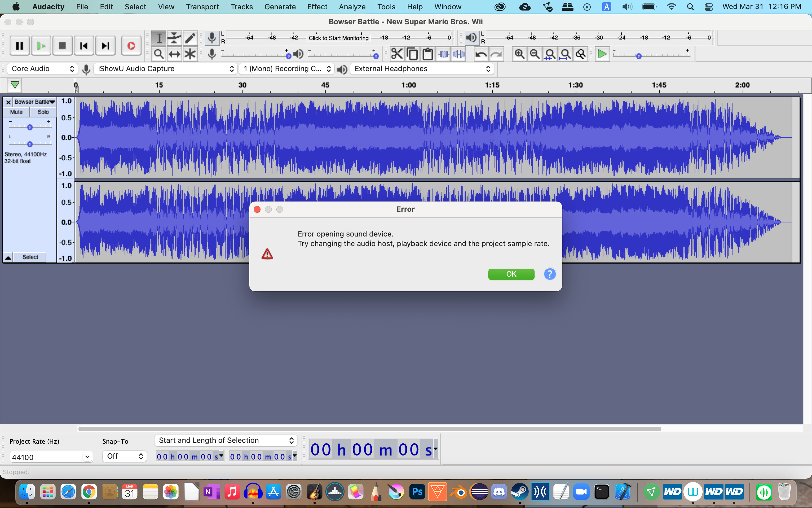Screen dimensions: 812x508
Task: Open the Bowser Battle track dropdown menu
Action: coord(35,102)
